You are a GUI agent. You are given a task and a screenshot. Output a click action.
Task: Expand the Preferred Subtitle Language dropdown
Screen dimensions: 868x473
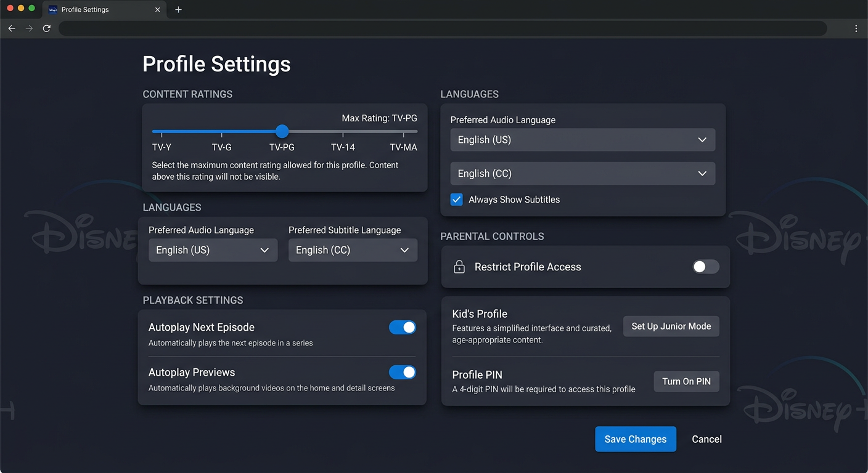tap(353, 250)
